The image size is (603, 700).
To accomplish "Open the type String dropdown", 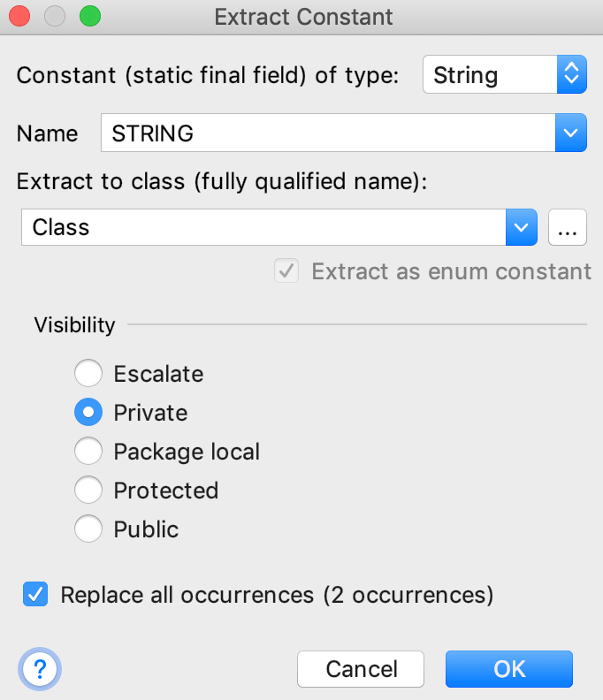I will (505, 76).
